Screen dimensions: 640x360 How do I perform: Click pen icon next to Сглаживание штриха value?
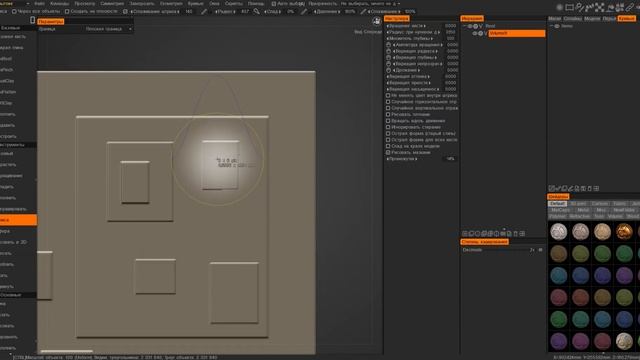pyautogui.click(x=204, y=11)
